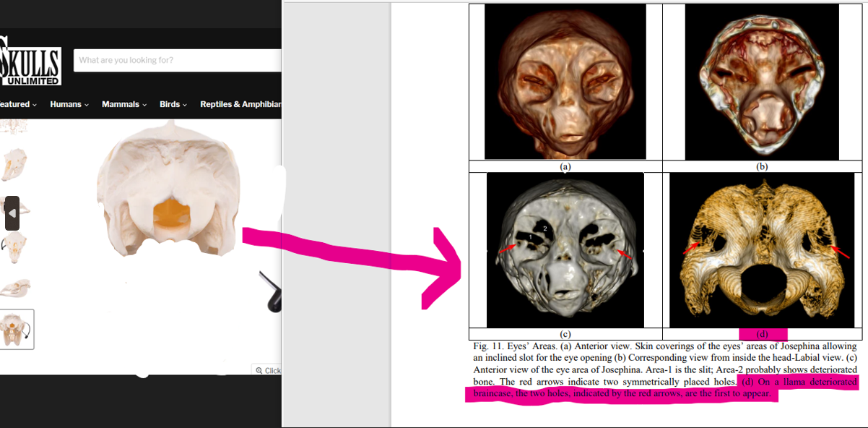Pick the skull thumbnail behind the left arrow
The width and height of the screenshot is (868, 428).
(22, 210)
